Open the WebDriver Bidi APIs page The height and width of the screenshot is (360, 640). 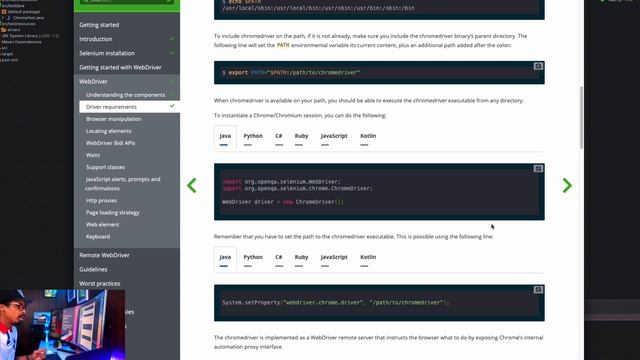pos(111,143)
